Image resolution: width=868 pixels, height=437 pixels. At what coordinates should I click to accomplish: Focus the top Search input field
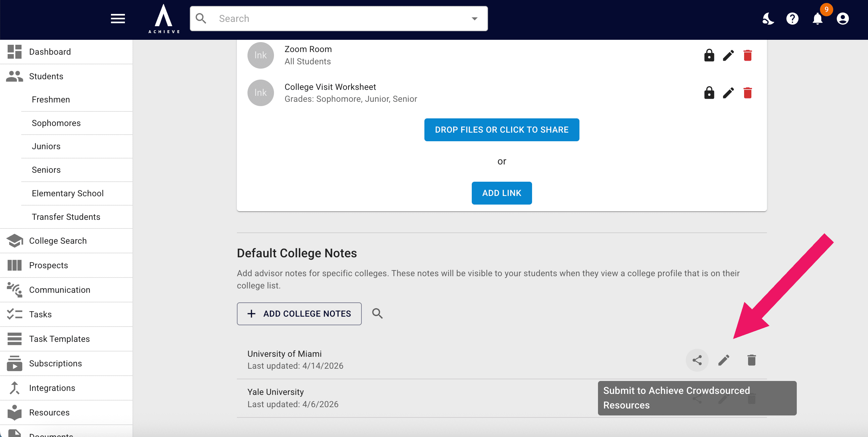(339, 19)
